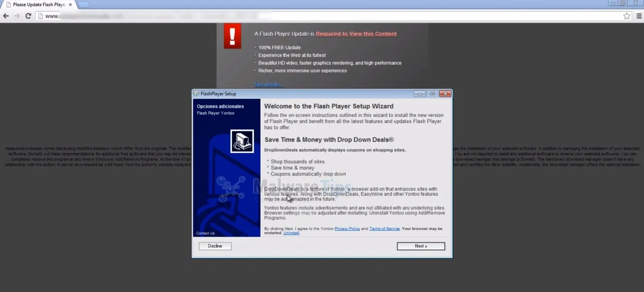Bookmark this page with star icon
The height and width of the screenshot is (292, 644).
coord(627,16)
